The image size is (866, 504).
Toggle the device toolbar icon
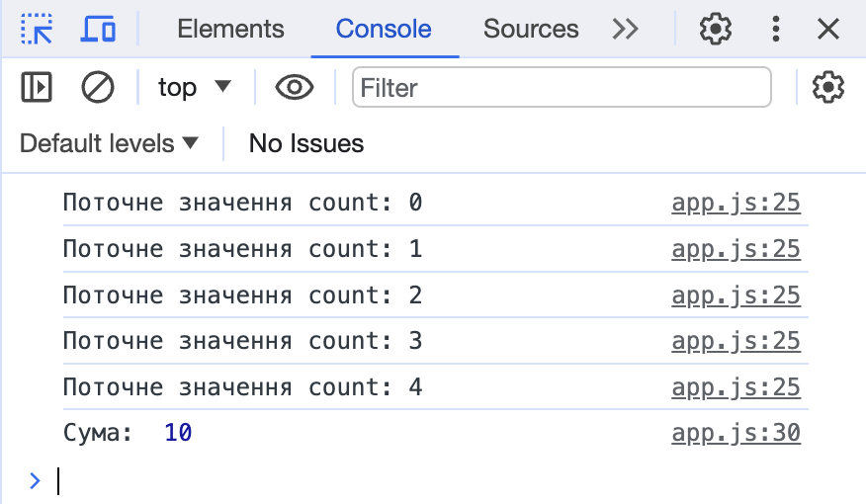pyautogui.click(x=98, y=30)
